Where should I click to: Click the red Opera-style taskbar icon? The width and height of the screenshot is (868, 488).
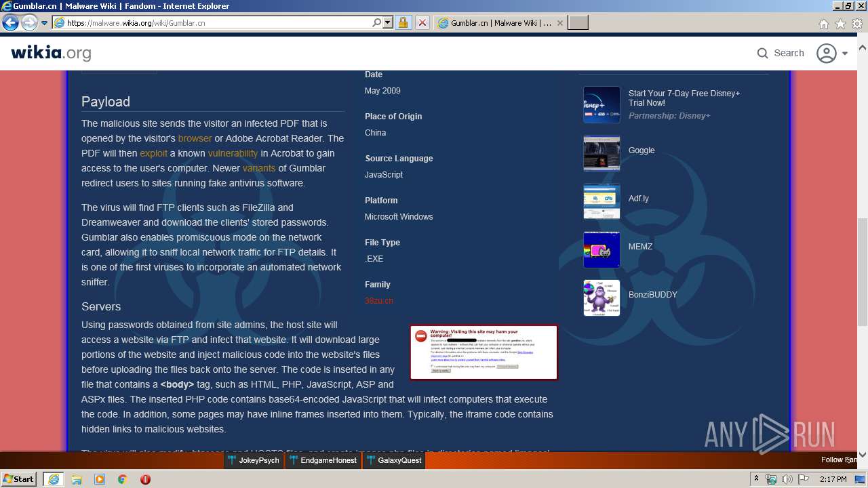145,479
